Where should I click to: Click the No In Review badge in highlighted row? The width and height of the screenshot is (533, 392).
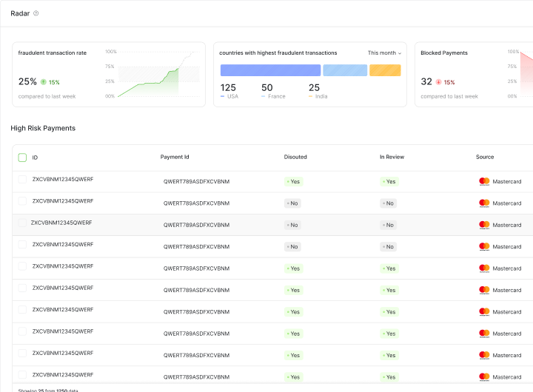click(x=388, y=225)
